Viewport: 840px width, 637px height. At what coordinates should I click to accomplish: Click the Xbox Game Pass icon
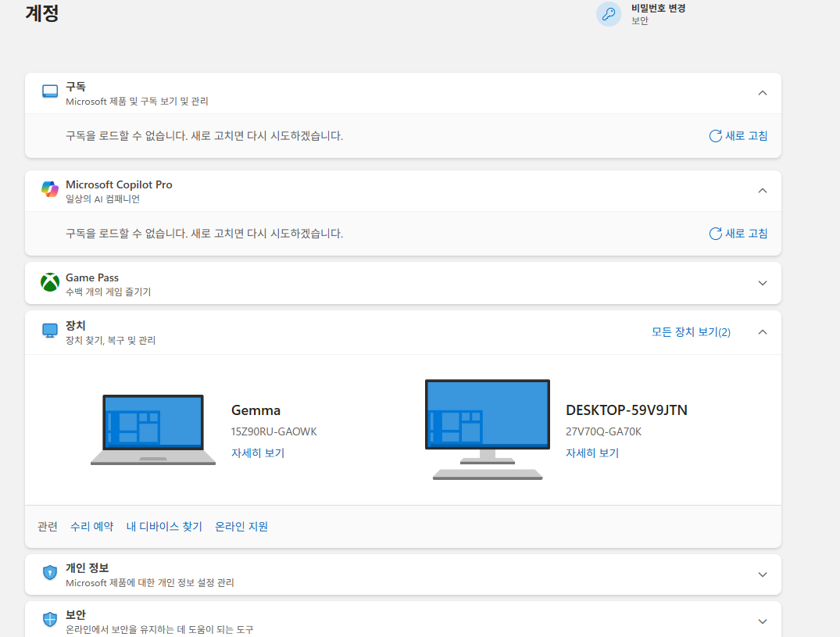50,282
